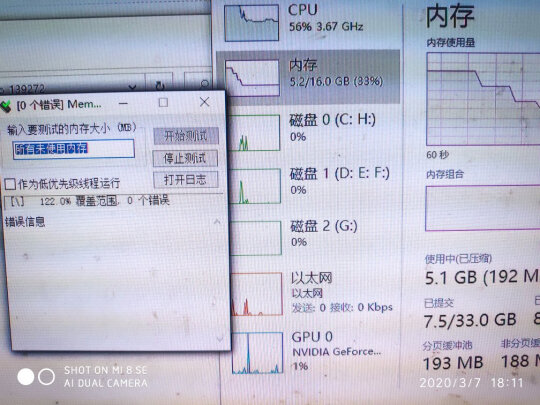Click the memory size input field
Screen dimensions: 540x405
coord(73,149)
